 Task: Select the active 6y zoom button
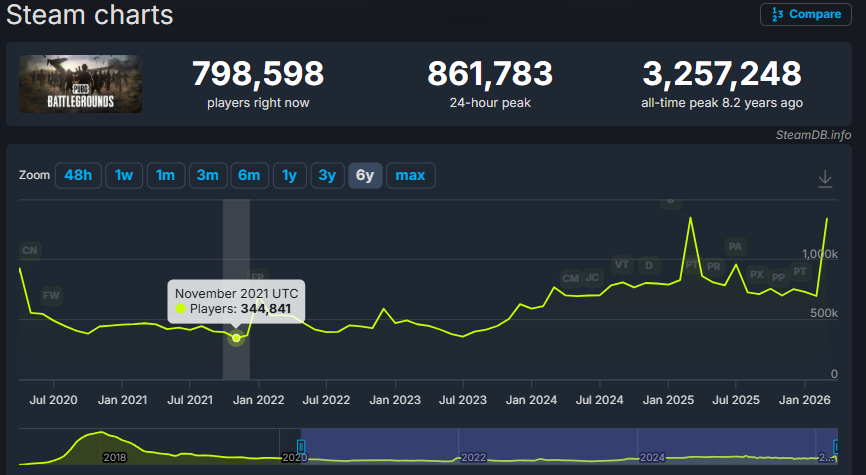(365, 176)
